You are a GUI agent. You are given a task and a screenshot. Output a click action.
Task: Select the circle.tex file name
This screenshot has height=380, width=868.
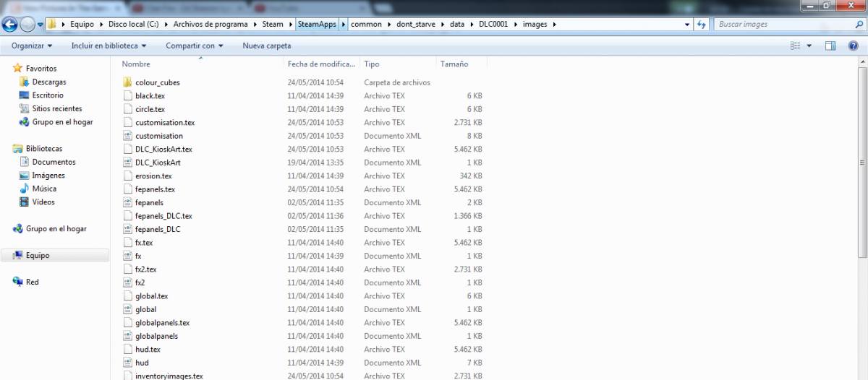150,109
